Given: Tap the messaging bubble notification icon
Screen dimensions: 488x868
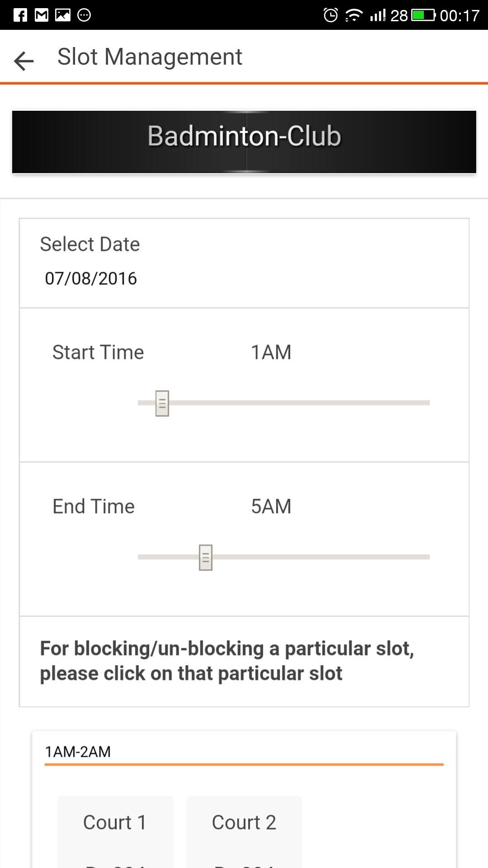Looking at the screenshot, I should click(84, 15).
